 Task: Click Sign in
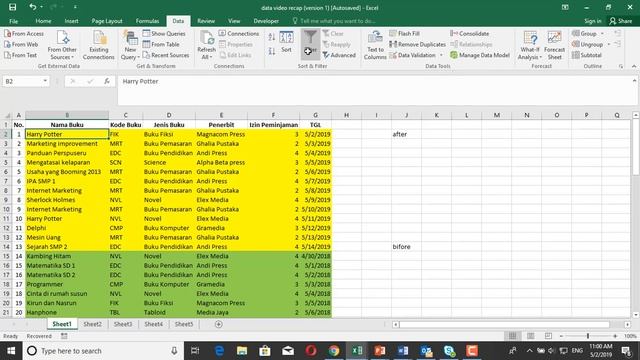[593, 21]
